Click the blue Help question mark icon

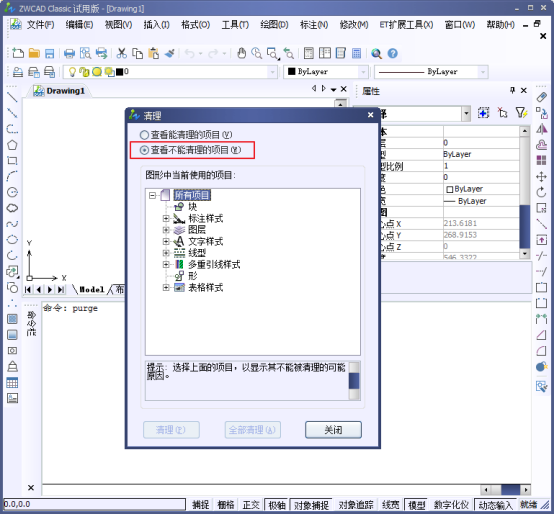pyautogui.click(x=393, y=53)
